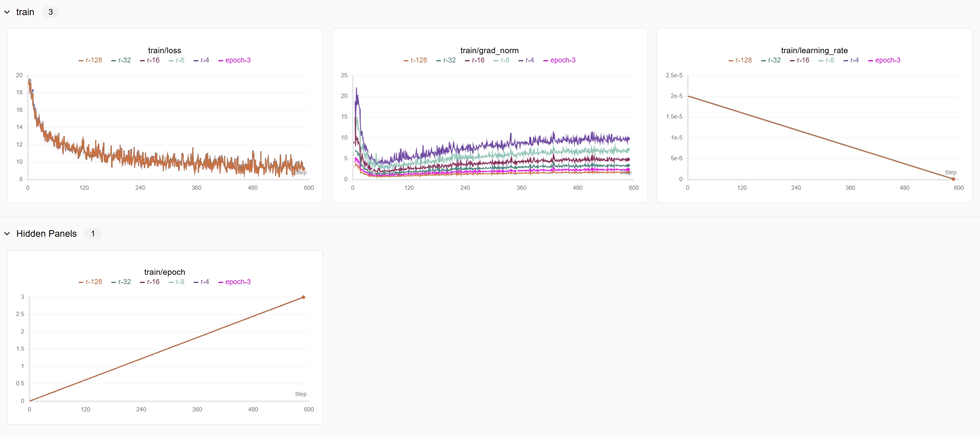
Task: Click r-128 color swatch in grad_norm legend
Action: [406, 61]
